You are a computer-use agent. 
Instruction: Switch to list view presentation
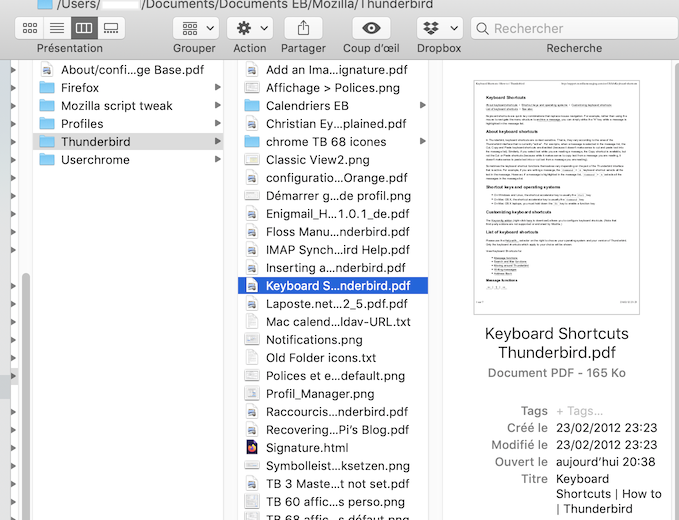click(x=57, y=28)
